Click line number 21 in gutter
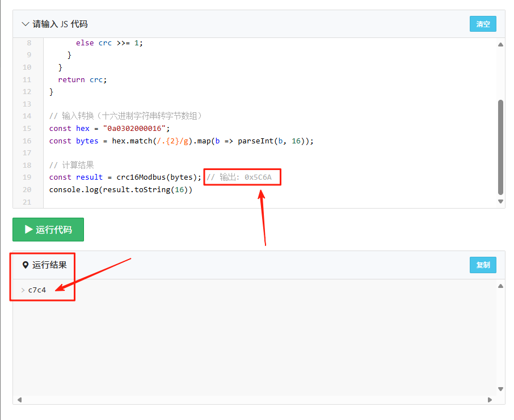 [27, 202]
